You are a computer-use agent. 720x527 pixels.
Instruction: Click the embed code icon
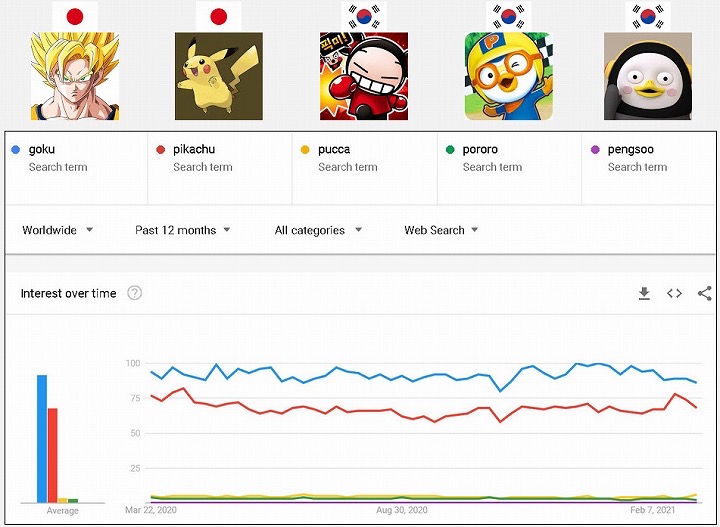click(x=674, y=293)
